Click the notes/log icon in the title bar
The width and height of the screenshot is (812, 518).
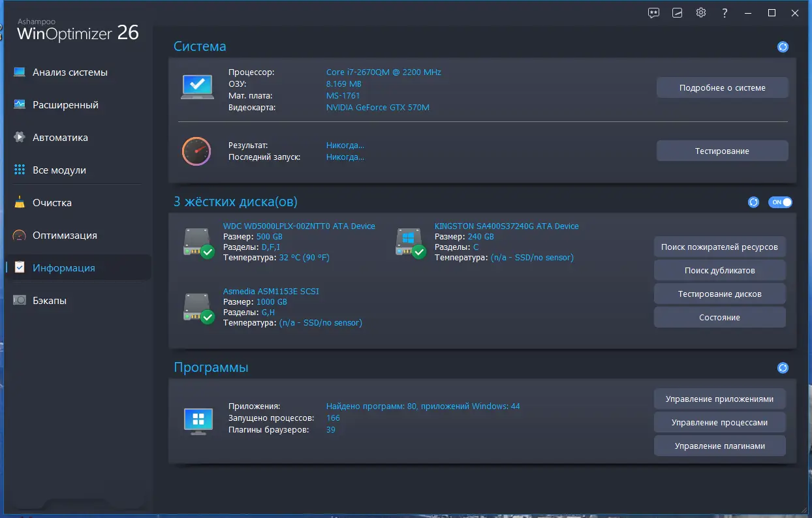(x=677, y=12)
